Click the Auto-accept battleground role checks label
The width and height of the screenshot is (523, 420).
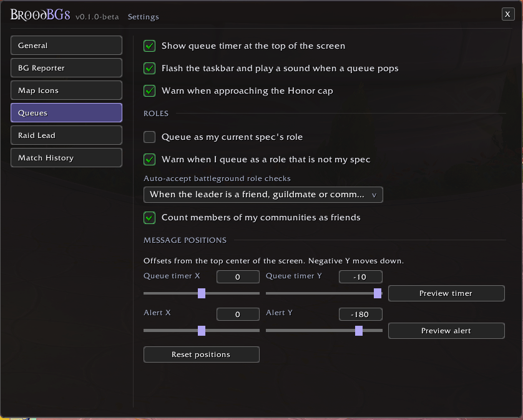[x=217, y=178]
